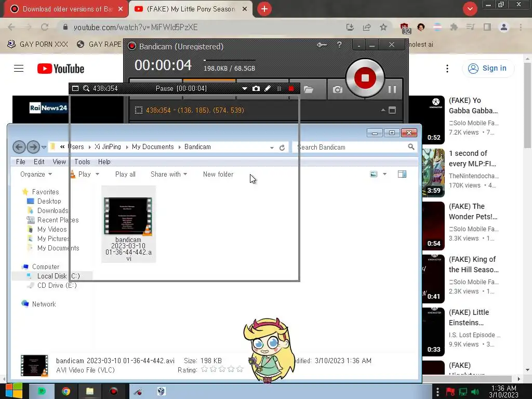This screenshot has width=532, height=399.
Task: Click the Search Bandicam field
Action: click(x=354, y=147)
